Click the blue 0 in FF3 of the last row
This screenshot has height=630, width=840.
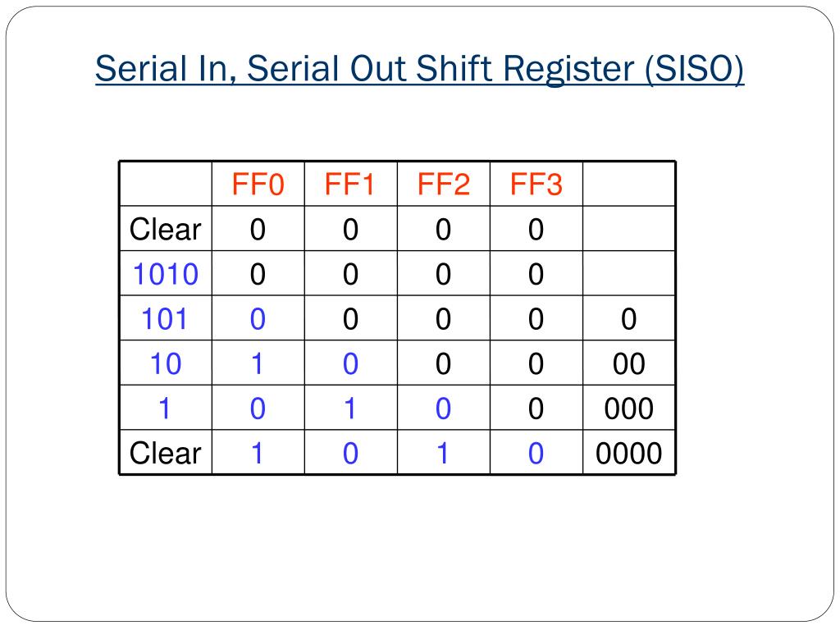(x=536, y=453)
